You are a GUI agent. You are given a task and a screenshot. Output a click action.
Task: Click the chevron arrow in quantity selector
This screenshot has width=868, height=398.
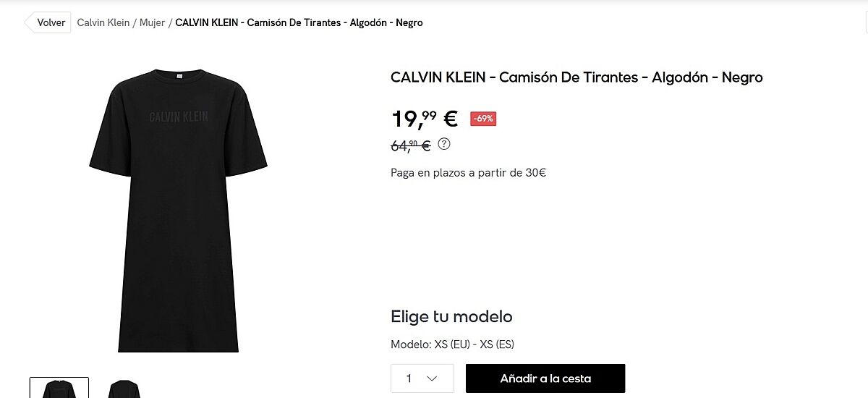(433, 378)
